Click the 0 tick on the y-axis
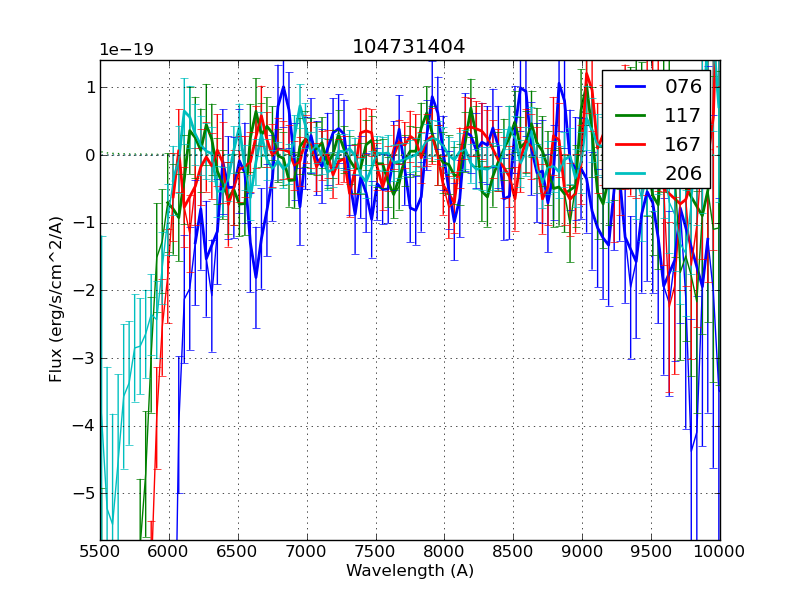Image resolution: width=800 pixels, height=600 pixels. pos(90,155)
